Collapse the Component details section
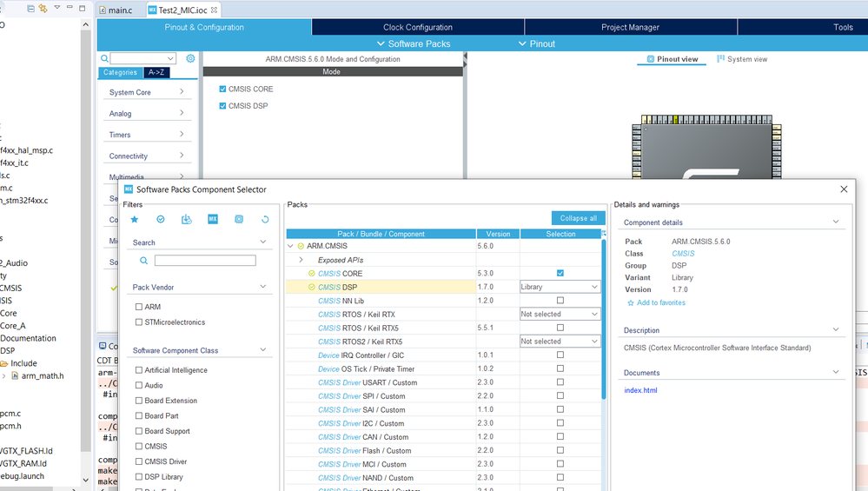Viewport: 868px width, 491px height. [836, 222]
